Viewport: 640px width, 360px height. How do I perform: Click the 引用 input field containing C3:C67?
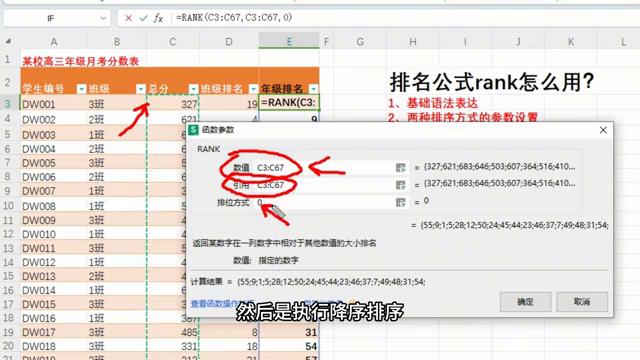click(324, 185)
